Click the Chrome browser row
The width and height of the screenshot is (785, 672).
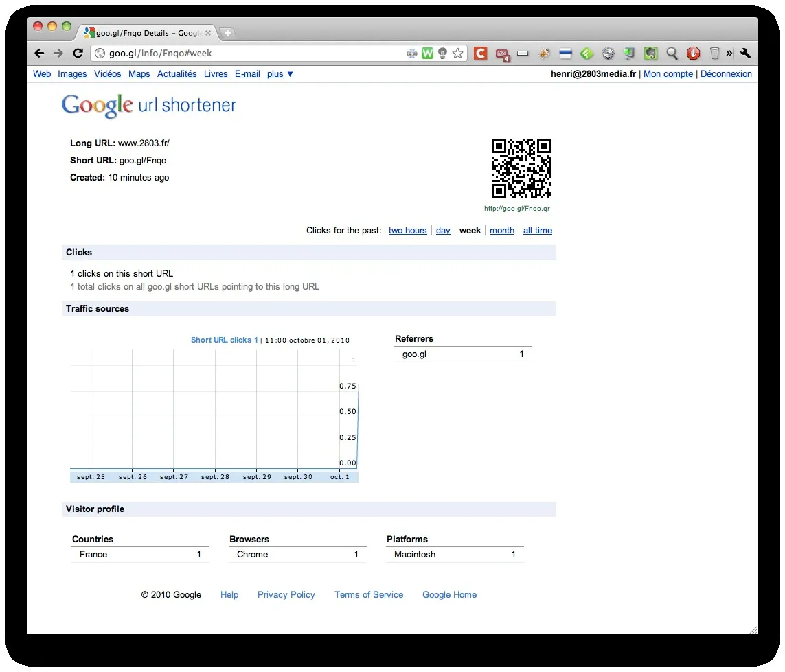point(297,555)
